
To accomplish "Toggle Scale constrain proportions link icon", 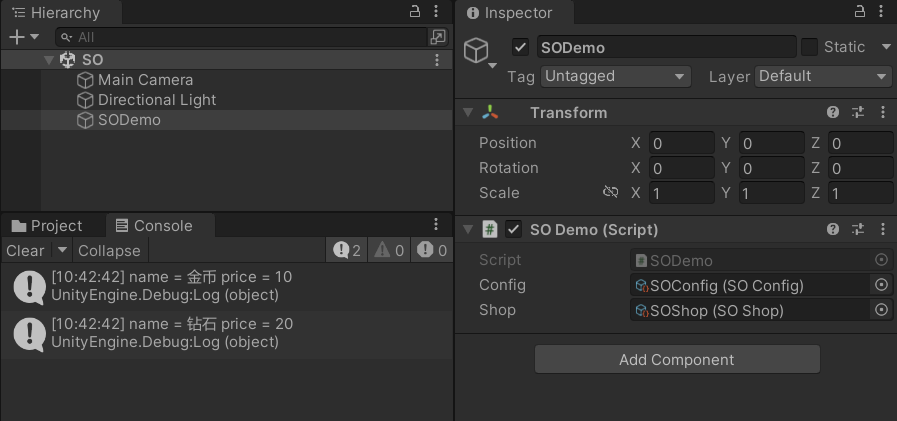I will (610, 192).
